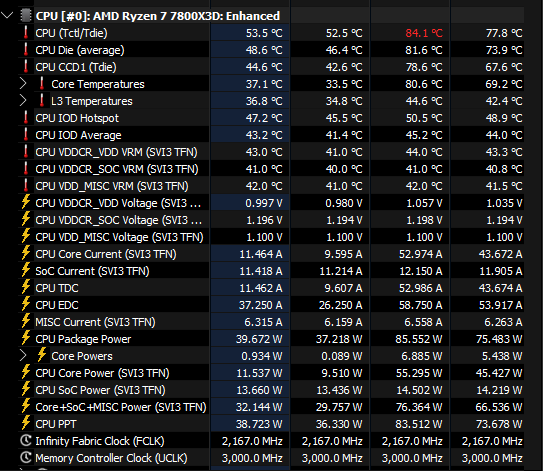This screenshot has width=543, height=471.
Task: Click the 52.974 A maximum core current
Action: 420,254
